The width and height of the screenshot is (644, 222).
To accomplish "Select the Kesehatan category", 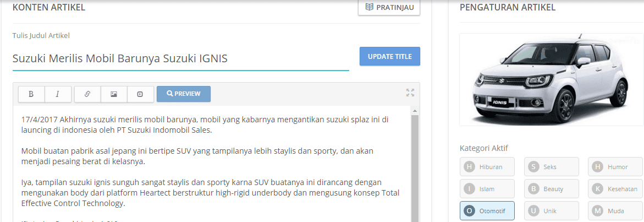I will 615,189.
